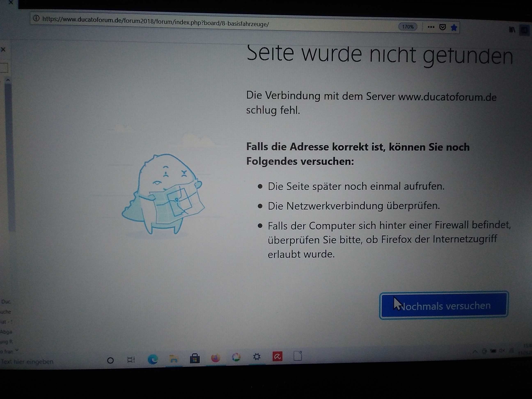
Task: Open File Explorer from taskbar
Action: (x=173, y=359)
